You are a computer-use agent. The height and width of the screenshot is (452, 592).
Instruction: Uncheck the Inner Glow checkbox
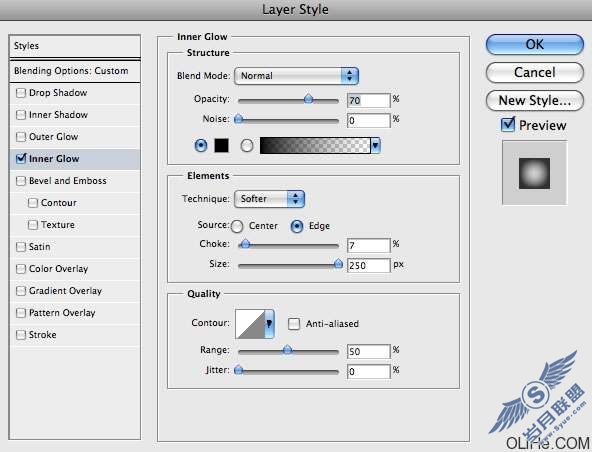[21, 158]
